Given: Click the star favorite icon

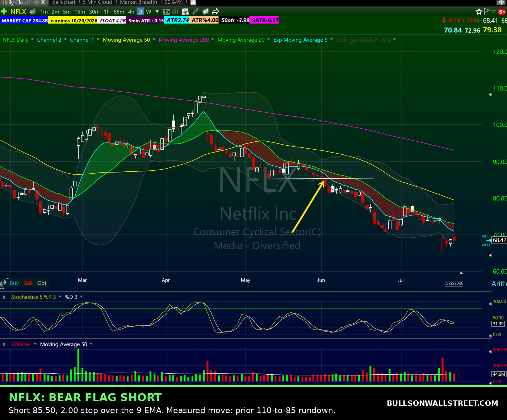Looking at the screenshot, I should pyautogui.click(x=479, y=12).
